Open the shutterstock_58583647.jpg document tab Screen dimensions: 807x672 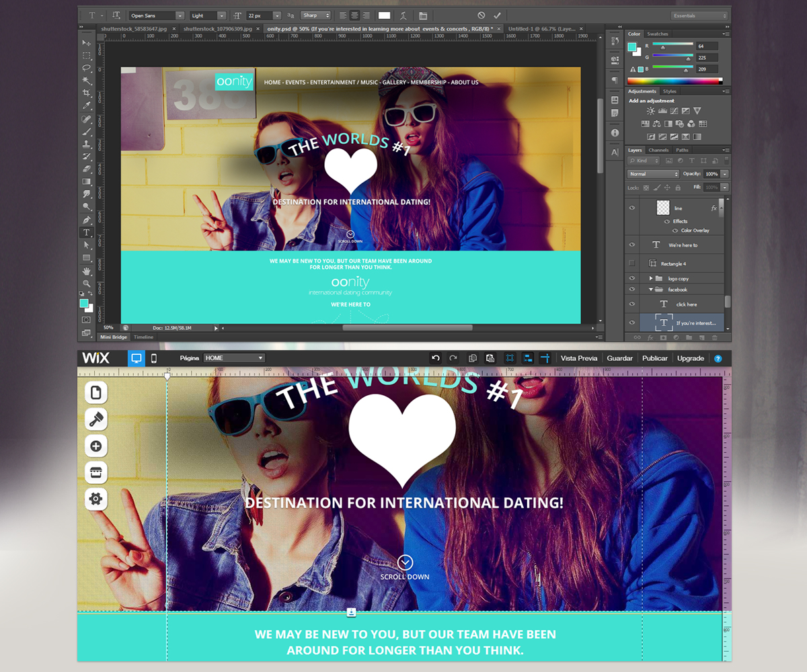point(135,29)
